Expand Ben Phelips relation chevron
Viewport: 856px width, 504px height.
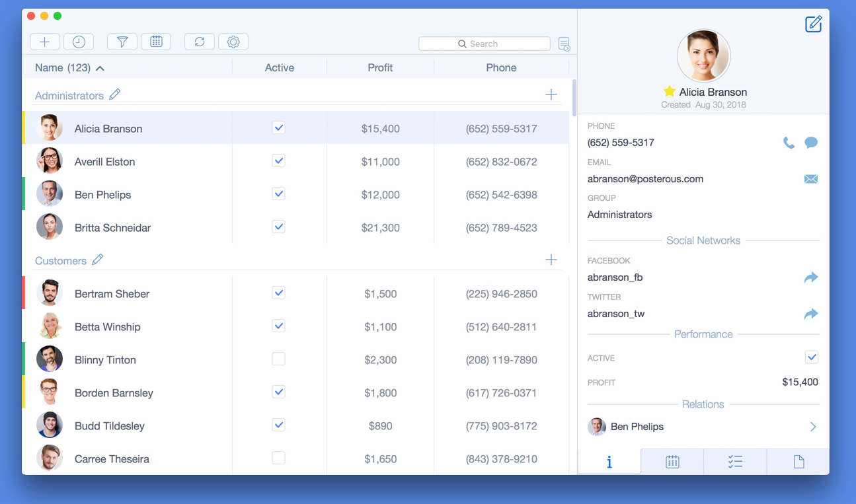point(813,427)
